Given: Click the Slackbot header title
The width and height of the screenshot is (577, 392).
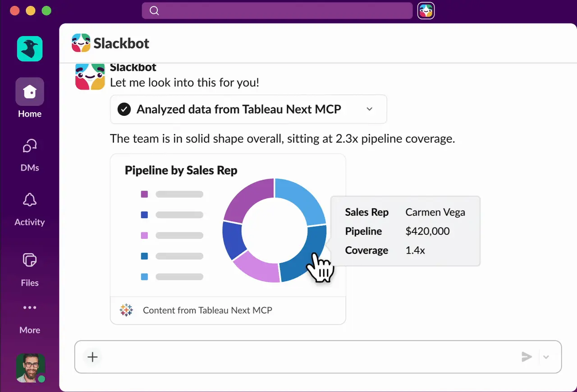Looking at the screenshot, I should (121, 43).
